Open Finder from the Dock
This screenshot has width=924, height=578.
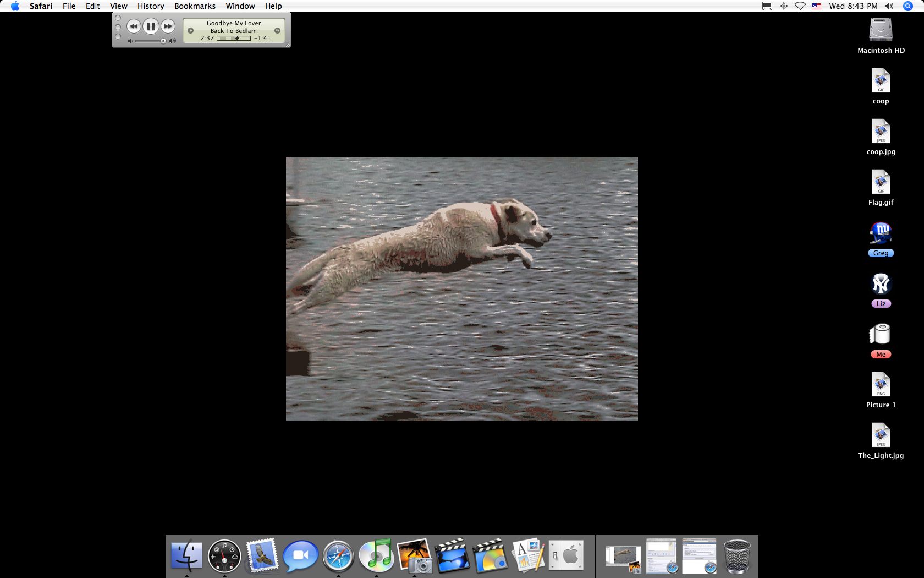click(186, 555)
